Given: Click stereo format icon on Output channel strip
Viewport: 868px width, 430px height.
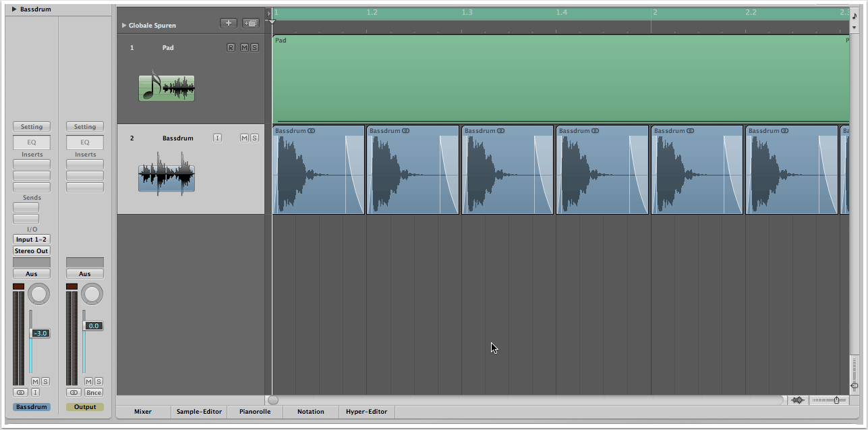Looking at the screenshot, I should tap(74, 392).
